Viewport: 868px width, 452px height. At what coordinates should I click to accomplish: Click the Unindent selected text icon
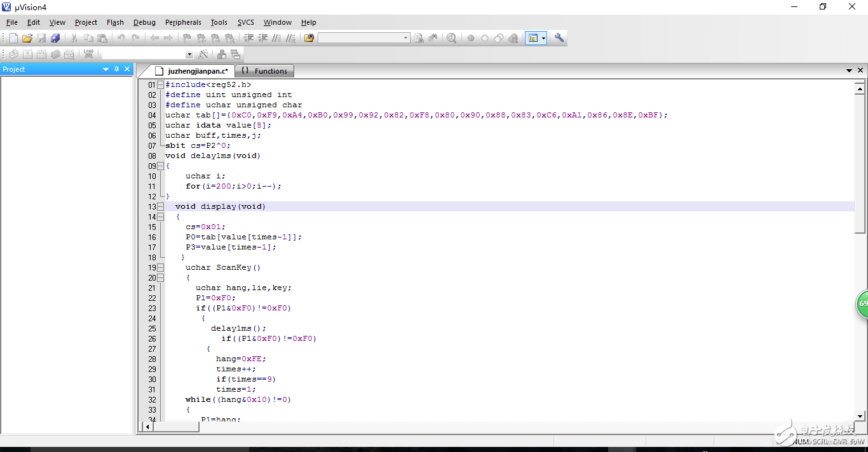[x=262, y=38]
